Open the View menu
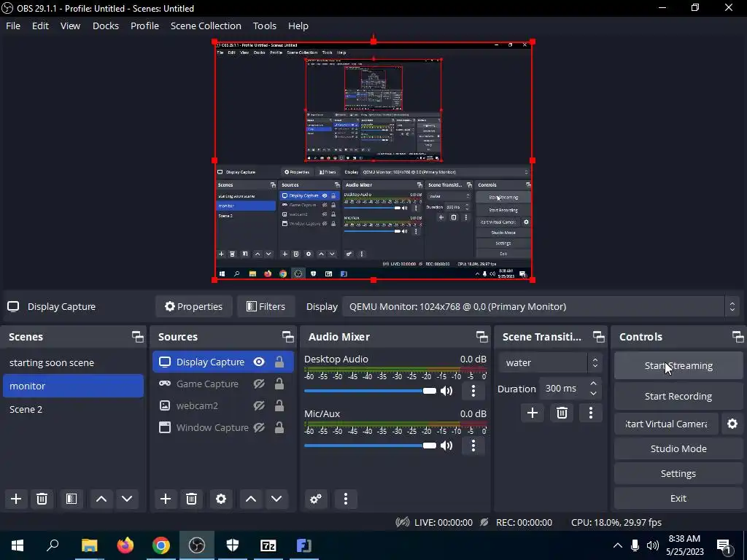The height and width of the screenshot is (560, 747). coord(70,26)
